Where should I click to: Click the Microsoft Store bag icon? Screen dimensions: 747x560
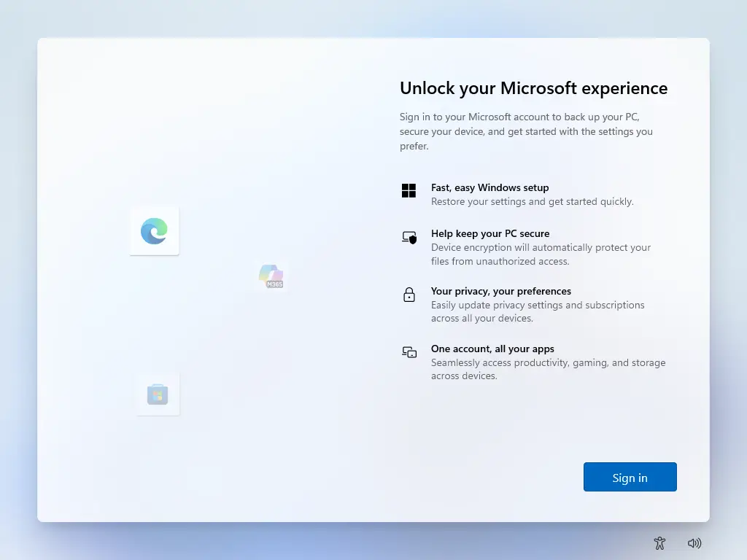click(x=158, y=394)
